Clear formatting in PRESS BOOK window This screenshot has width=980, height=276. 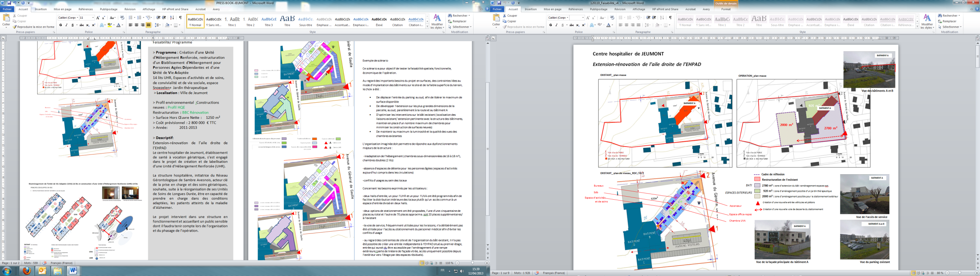coord(122,17)
